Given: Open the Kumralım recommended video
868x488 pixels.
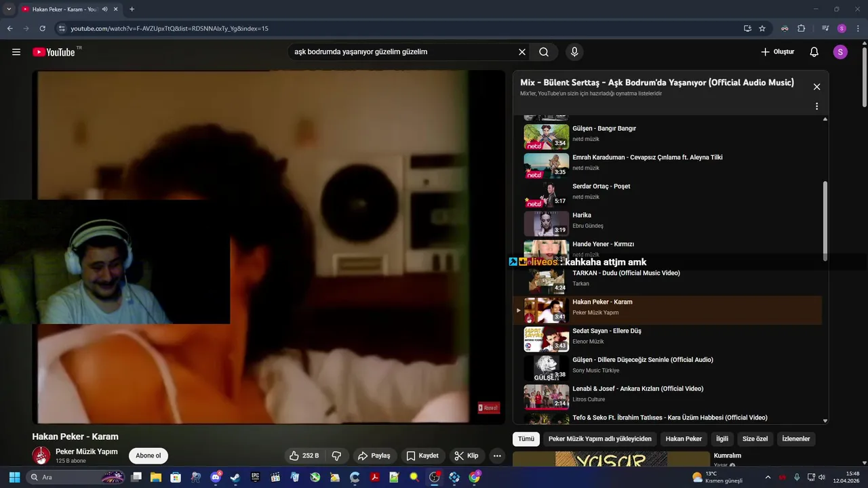Looking at the screenshot, I should click(x=728, y=455).
